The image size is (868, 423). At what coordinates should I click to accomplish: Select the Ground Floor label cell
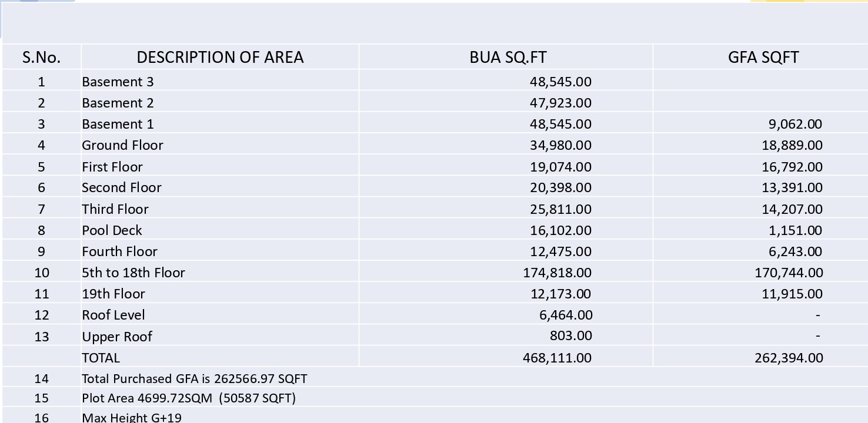tap(122, 145)
